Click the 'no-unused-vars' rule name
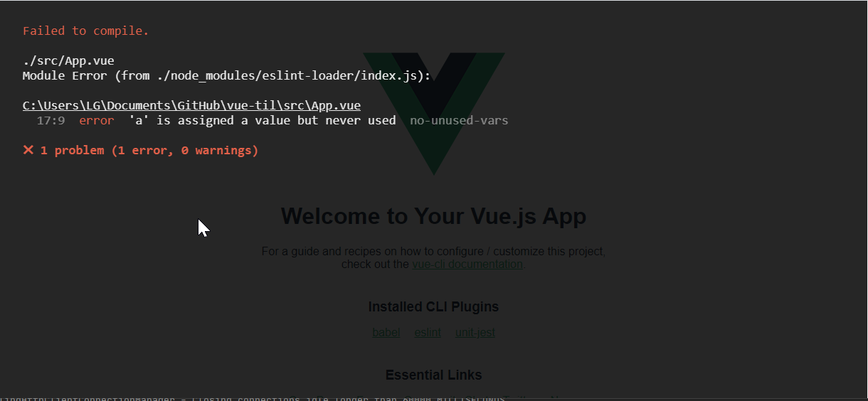 [x=459, y=121]
